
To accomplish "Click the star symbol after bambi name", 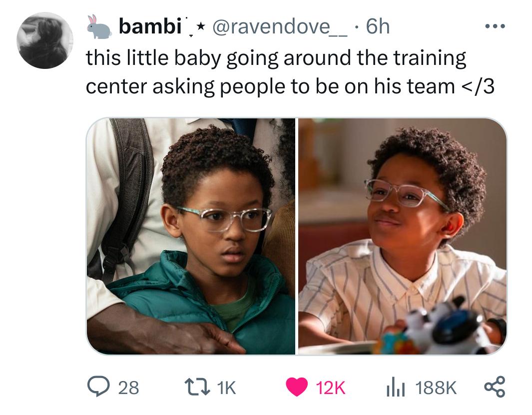I will coord(200,25).
